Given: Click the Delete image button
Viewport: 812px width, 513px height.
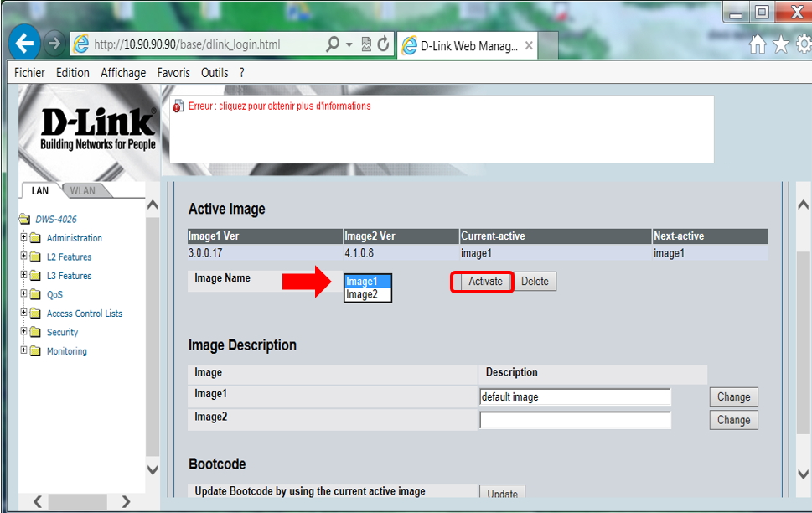Looking at the screenshot, I should pos(535,282).
